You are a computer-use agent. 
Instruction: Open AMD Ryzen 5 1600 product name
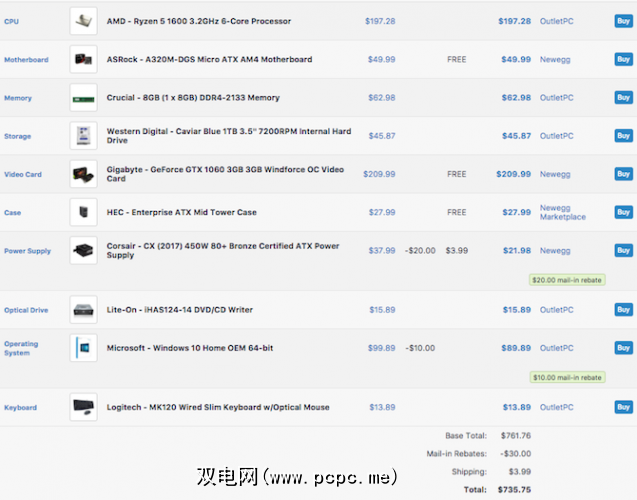click(x=199, y=21)
